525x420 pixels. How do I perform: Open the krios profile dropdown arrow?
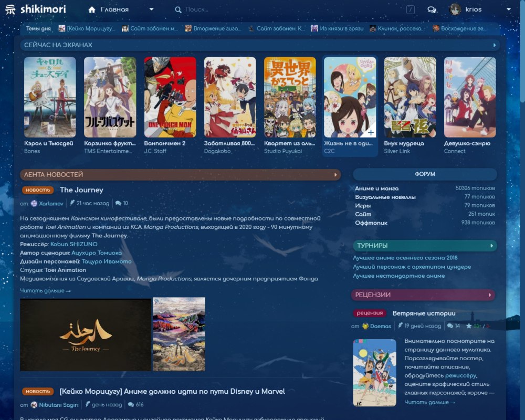tap(509, 9)
